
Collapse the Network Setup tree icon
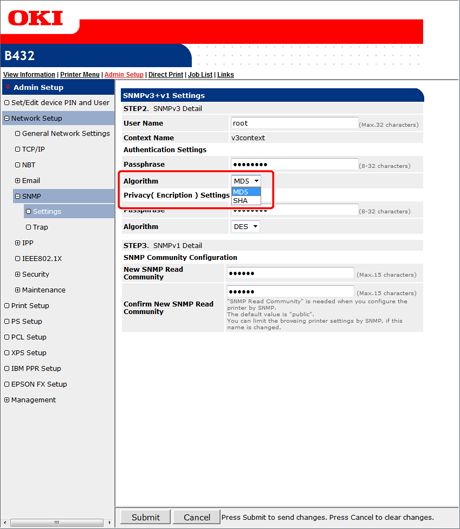(x=7, y=118)
